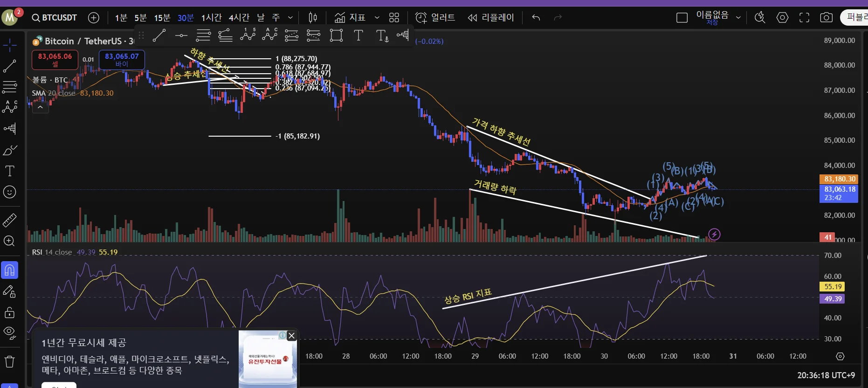Viewport: 868px width, 388px height.
Task: Close the advertisement popup
Action: click(x=292, y=336)
